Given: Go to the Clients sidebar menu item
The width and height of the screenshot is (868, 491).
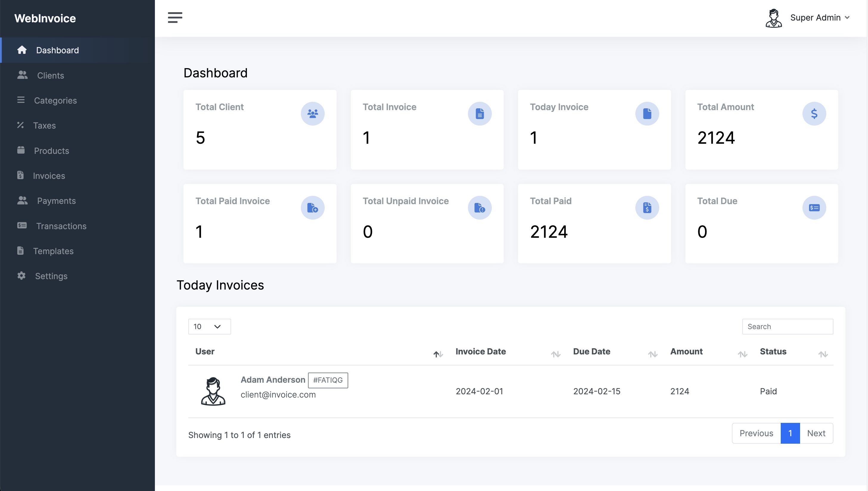Looking at the screenshot, I should 50,75.
